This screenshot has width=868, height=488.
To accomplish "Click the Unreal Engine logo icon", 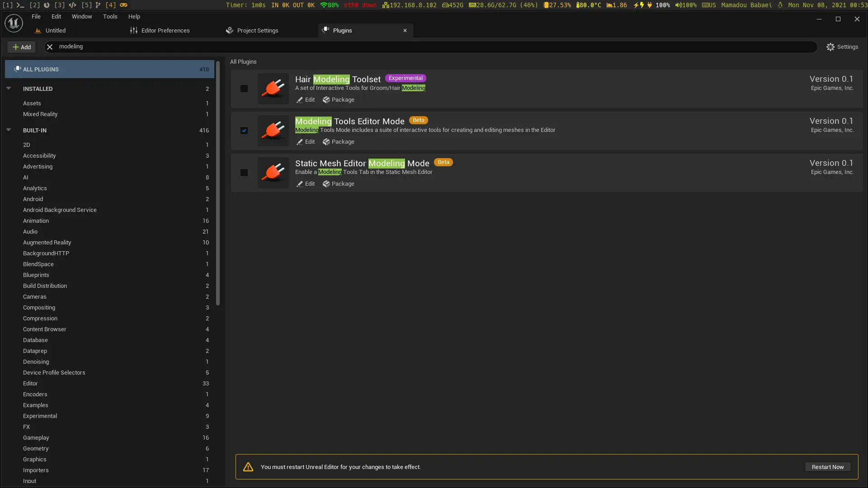I will (x=14, y=23).
